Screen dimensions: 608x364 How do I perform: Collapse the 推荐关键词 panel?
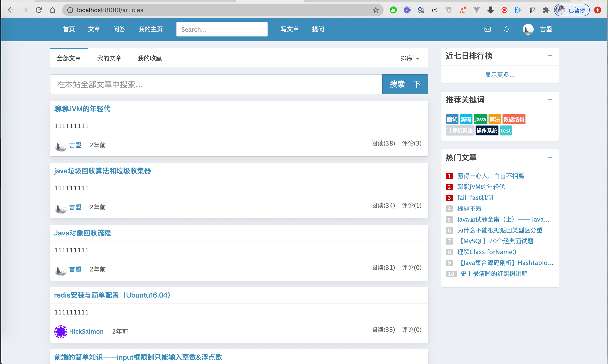coord(550,100)
